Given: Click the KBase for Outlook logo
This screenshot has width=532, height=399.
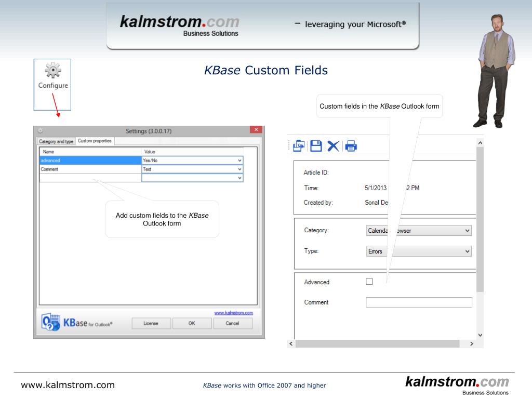Looking at the screenshot, I should tap(77, 322).
